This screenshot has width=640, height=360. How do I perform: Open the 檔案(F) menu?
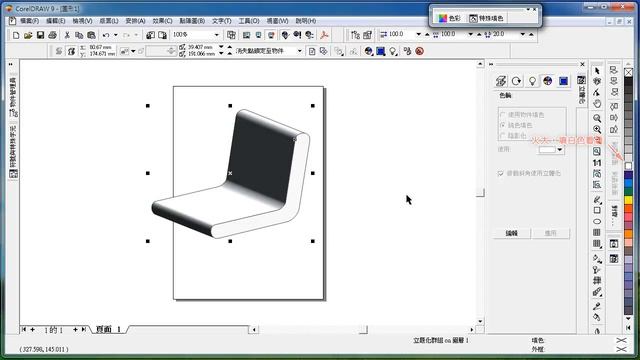click(x=29, y=20)
